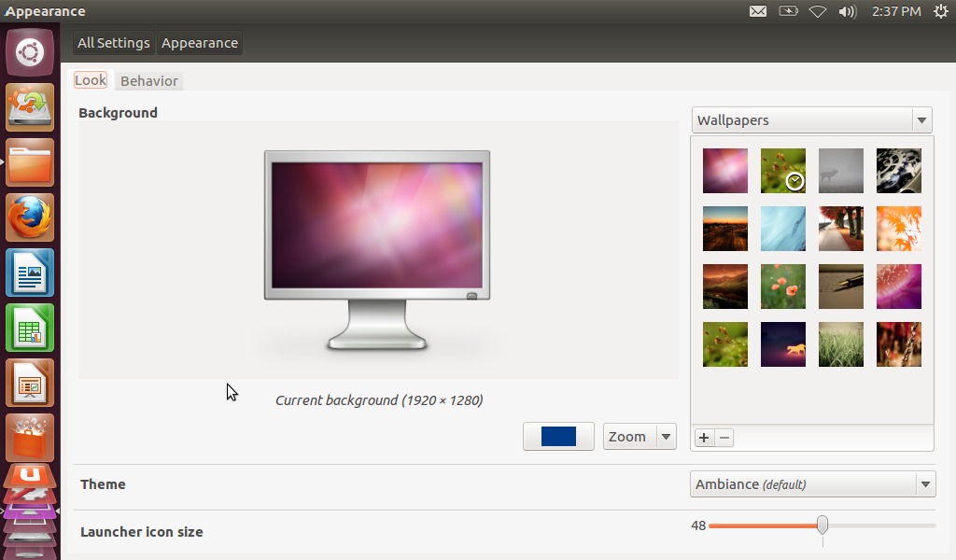Launch the Ubuntu installer from the launcher
The image size is (956, 560).
(30, 107)
